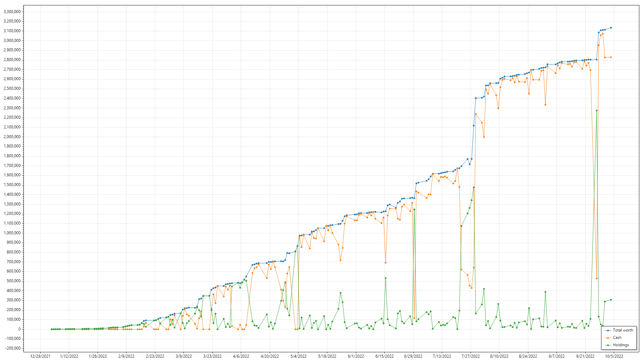Click the 4/20/2022 date label

pyautogui.click(x=270, y=356)
